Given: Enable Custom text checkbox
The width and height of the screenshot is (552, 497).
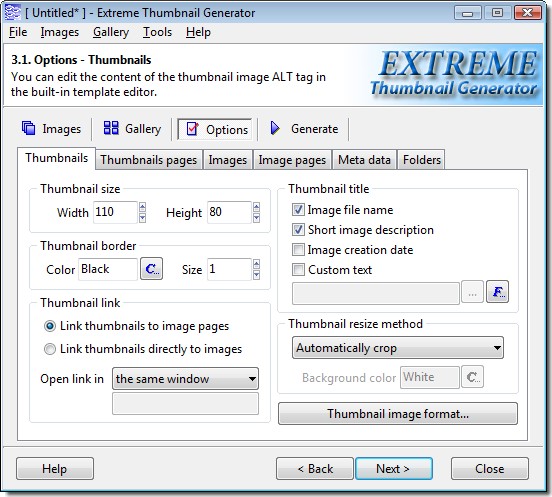Looking at the screenshot, I should pos(298,270).
